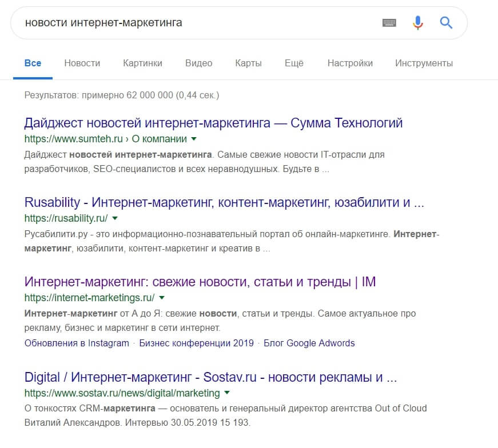Switch to the Видео tab
This screenshot has height=448, width=498.
click(x=198, y=64)
